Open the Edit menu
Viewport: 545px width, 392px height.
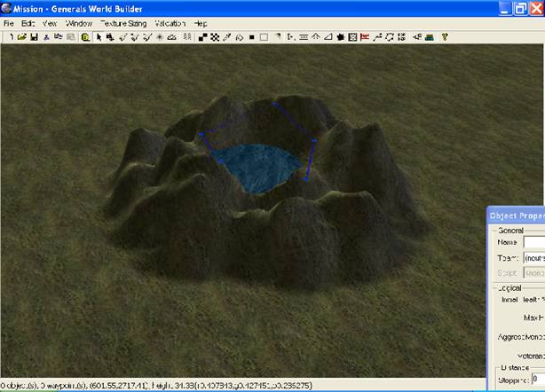coord(28,24)
